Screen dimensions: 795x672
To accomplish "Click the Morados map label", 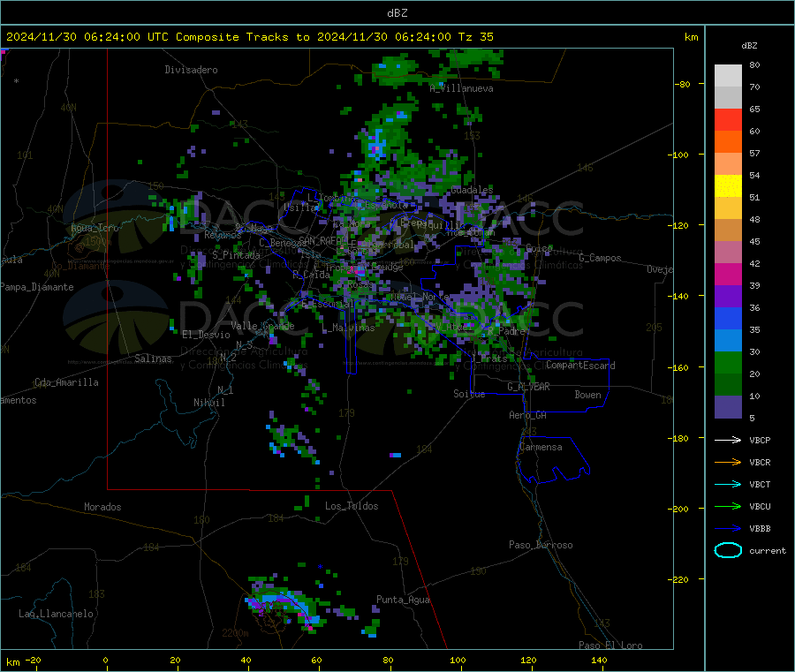I will [x=102, y=507].
